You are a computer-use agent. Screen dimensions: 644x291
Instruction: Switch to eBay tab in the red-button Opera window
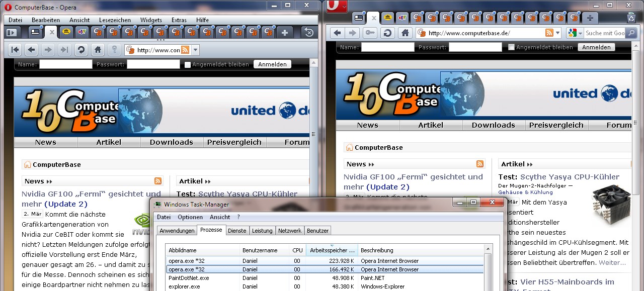tap(403, 18)
